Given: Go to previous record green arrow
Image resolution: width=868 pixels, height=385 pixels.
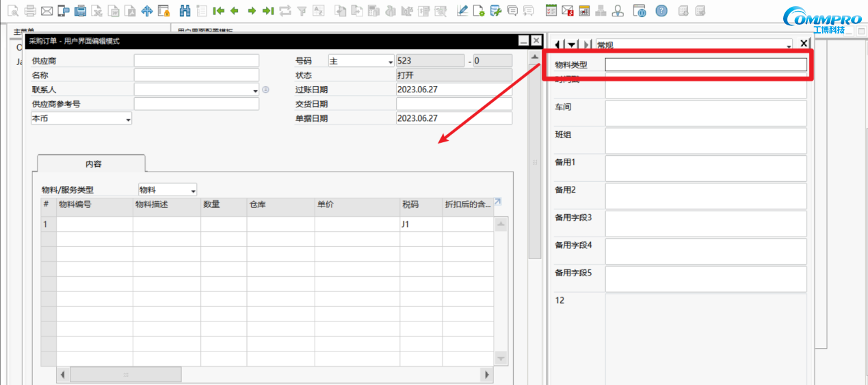Looking at the screenshot, I should coord(235,11).
